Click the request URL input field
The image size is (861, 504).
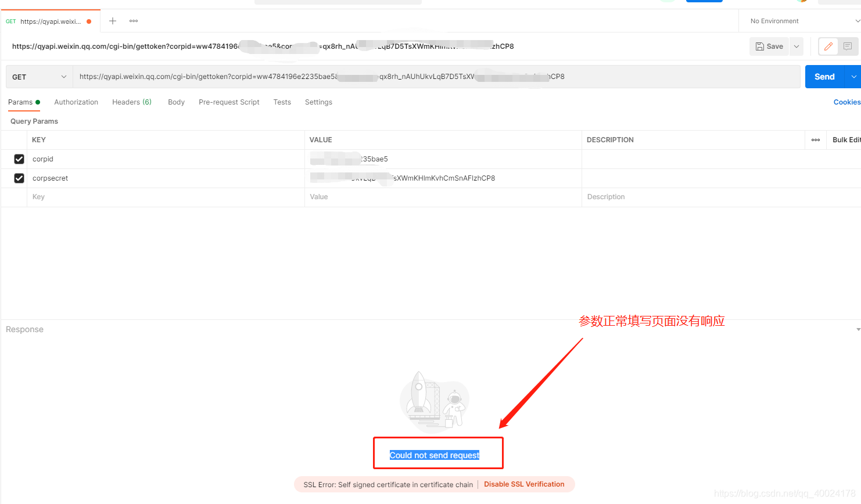[x=407, y=76]
